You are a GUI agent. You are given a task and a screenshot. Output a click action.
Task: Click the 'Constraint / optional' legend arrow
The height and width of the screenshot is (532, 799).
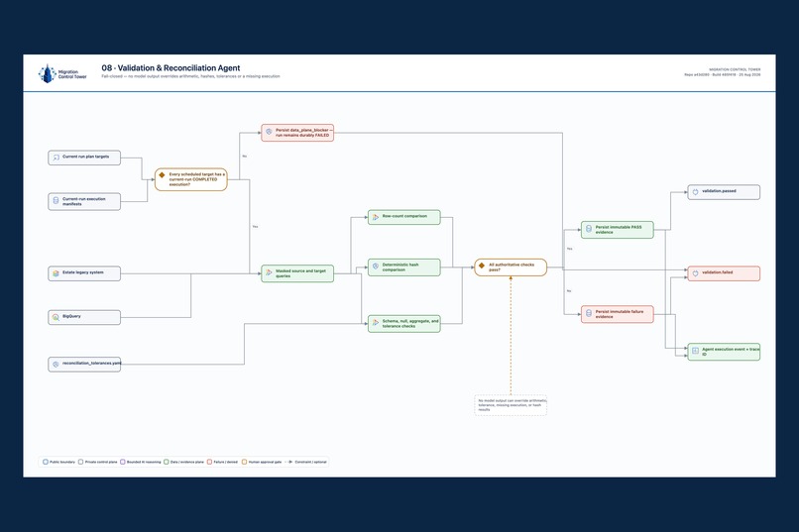coord(288,462)
